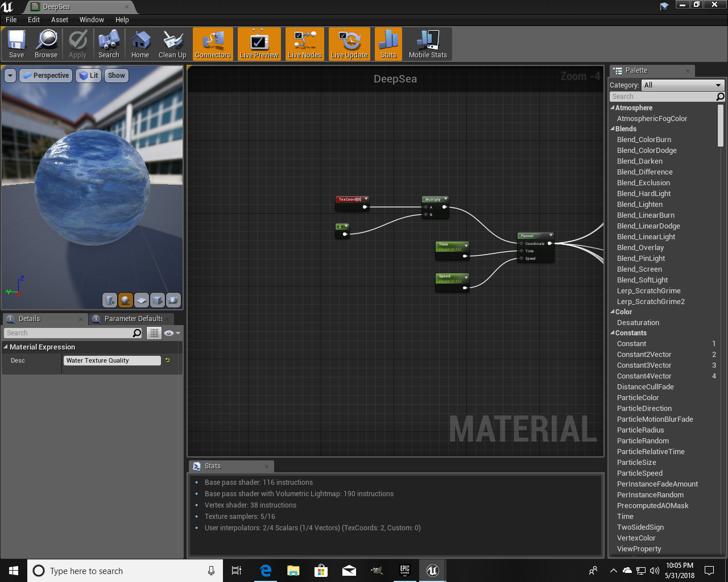The image size is (728, 582).
Task: Select the DeepSea editor tab
Action: pos(80,7)
